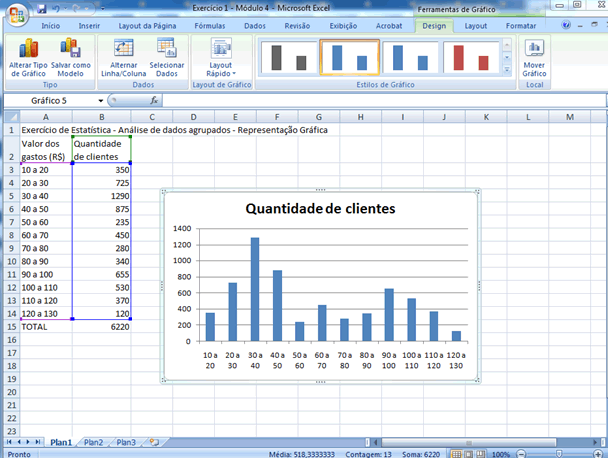Click the save icon in quick access toolbar
608x458 pixels.
(x=42, y=7)
